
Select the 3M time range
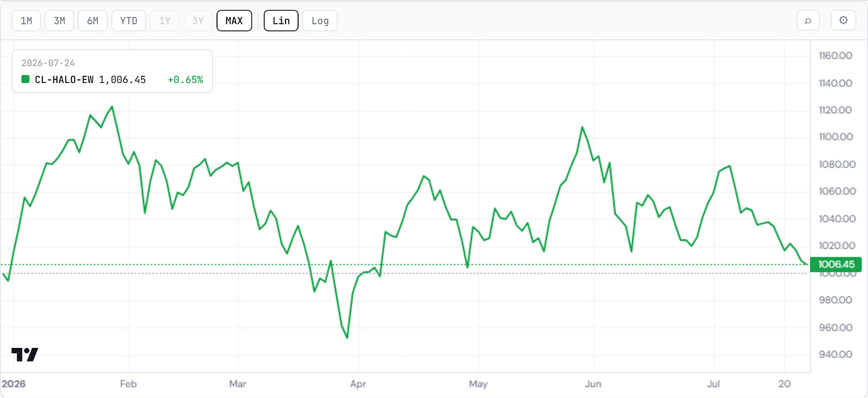coord(59,20)
